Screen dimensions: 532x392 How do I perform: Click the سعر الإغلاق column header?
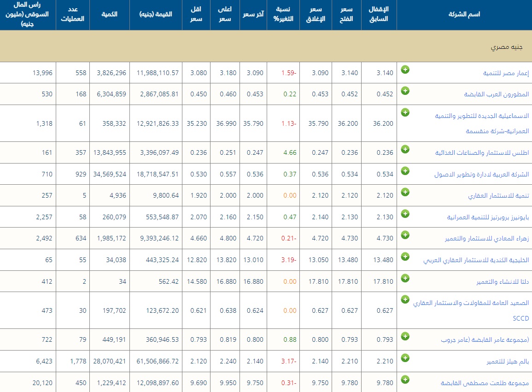[316, 14]
